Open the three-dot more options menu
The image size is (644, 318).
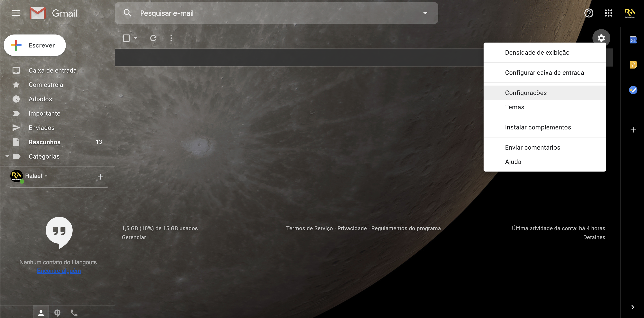[171, 38]
